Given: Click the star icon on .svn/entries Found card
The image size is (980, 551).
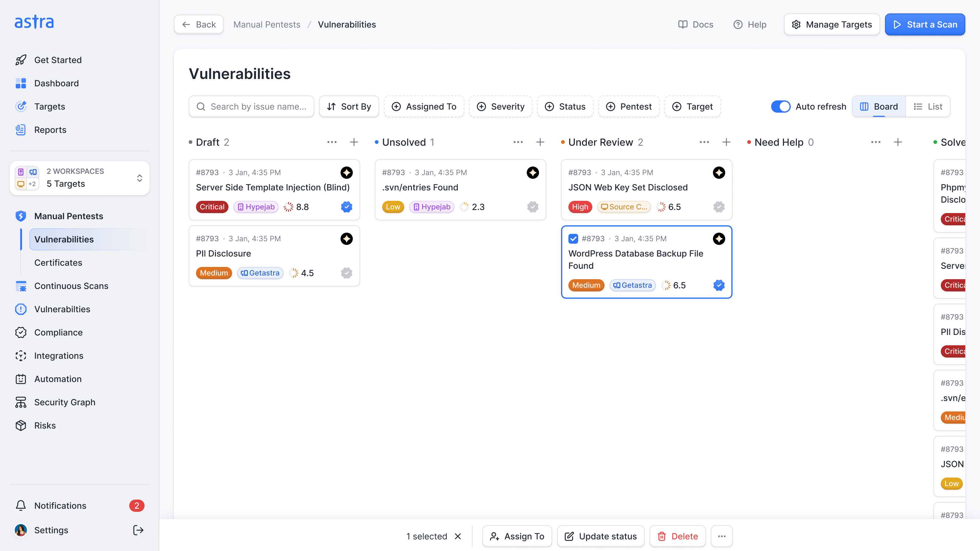Looking at the screenshot, I should tap(533, 173).
